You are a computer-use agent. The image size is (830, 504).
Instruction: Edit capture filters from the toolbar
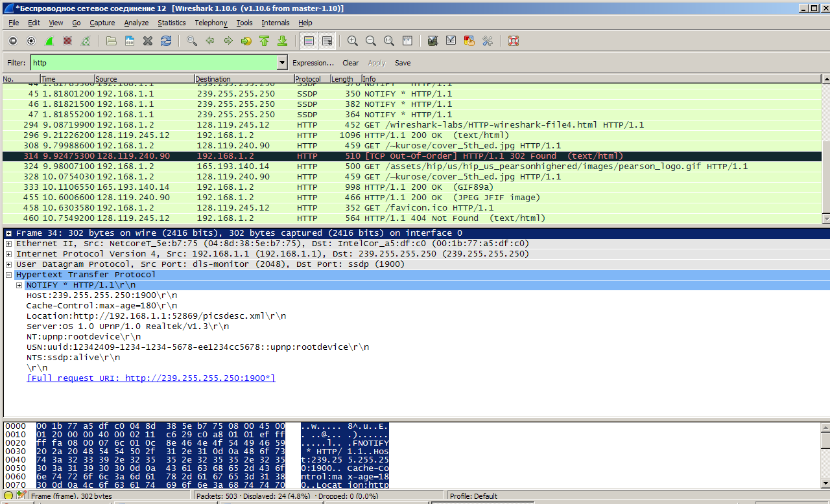tap(433, 41)
